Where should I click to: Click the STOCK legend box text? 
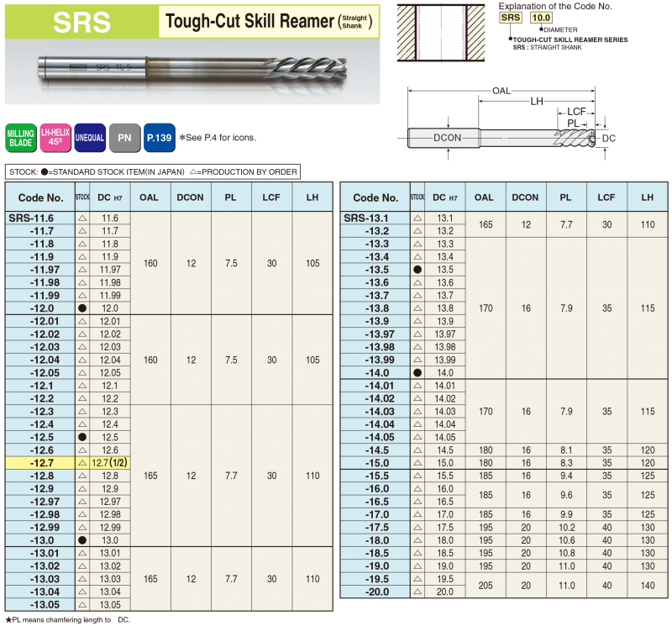153,172
